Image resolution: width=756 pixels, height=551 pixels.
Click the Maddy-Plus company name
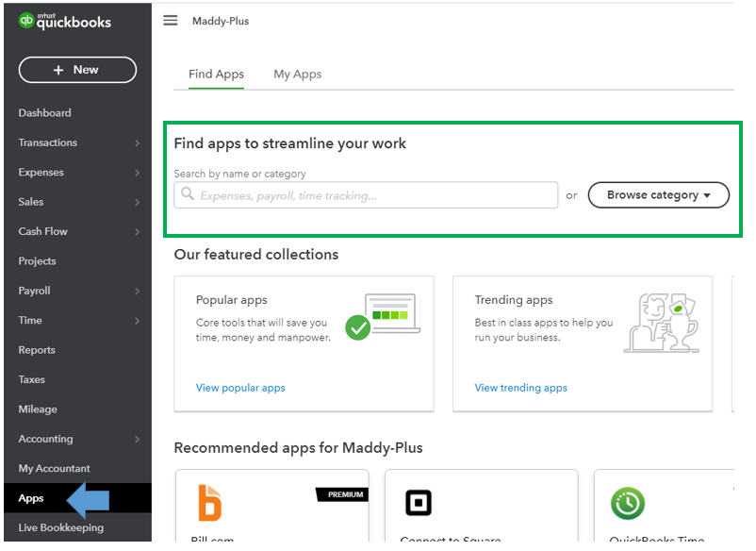click(221, 22)
